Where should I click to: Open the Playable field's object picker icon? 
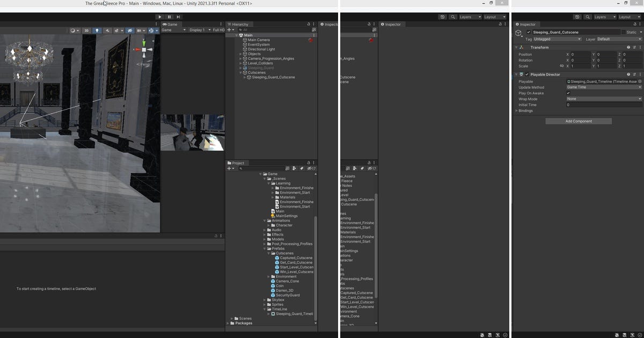640,81
